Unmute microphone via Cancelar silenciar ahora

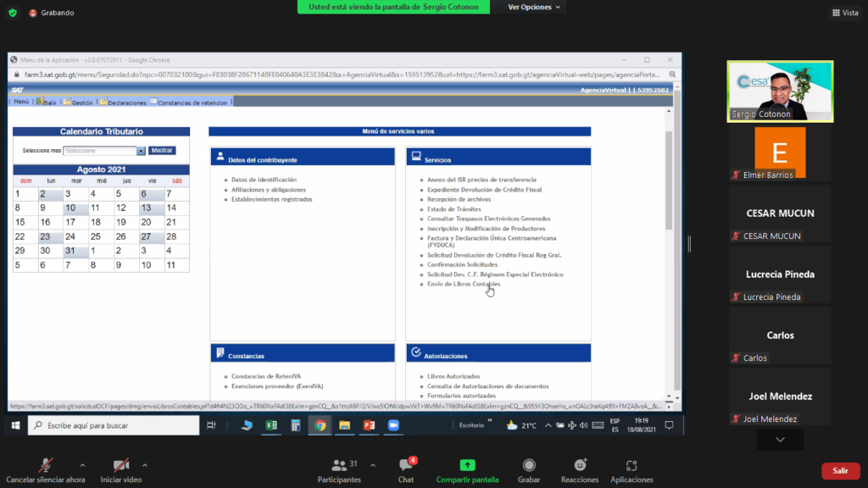click(46, 466)
